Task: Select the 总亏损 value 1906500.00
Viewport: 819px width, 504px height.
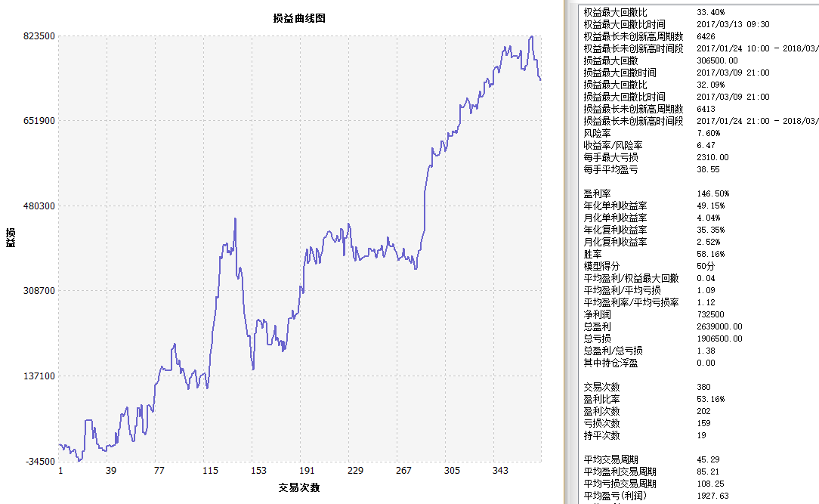Action: 719,339
